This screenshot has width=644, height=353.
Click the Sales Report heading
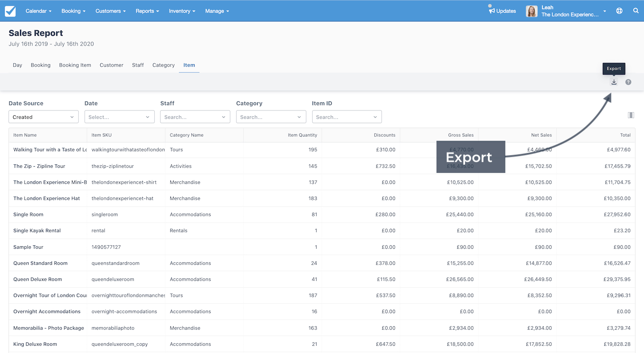tap(36, 33)
